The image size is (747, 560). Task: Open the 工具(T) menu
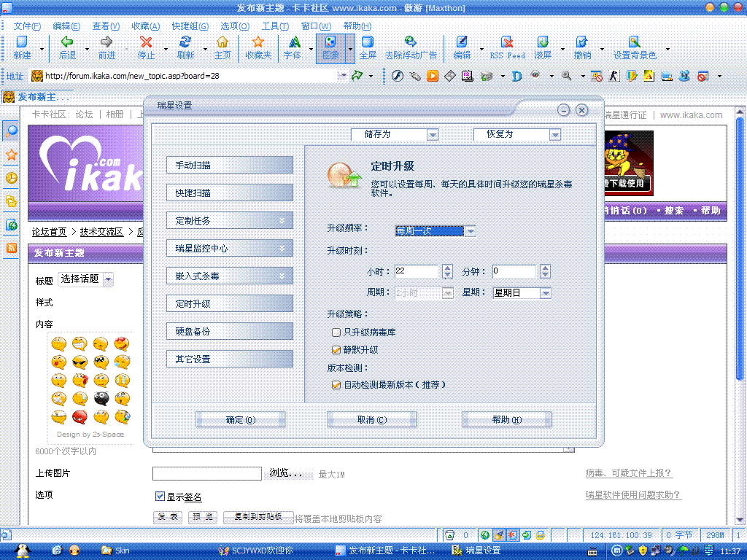(275, 26)
